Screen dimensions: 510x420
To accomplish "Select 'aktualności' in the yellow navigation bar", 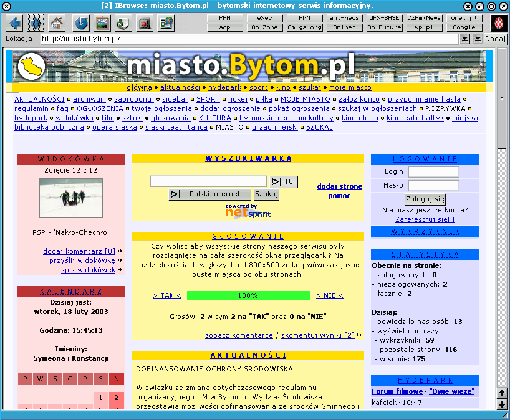I will pyautogui.click(x=180, y=87).
